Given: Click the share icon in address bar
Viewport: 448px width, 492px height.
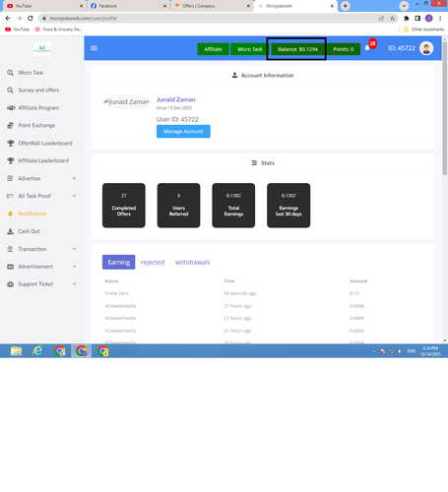Looking at the screenshot, I should tap(381, 19).
